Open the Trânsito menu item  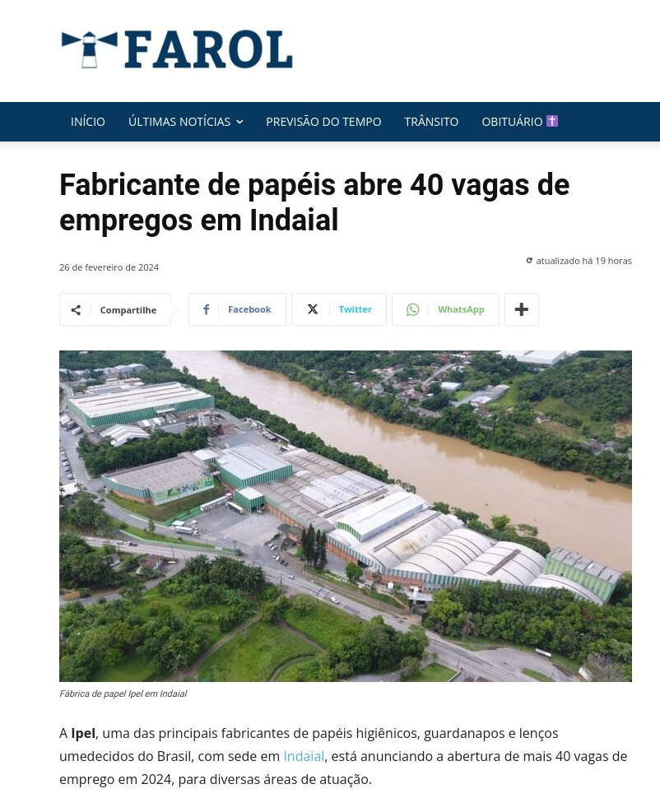tap(431, 122)
